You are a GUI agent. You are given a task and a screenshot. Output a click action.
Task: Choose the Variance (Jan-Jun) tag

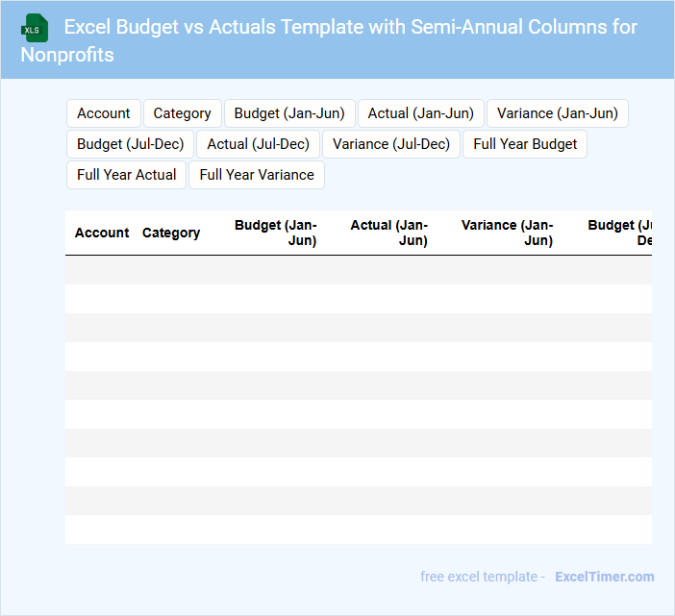[x=558, y=113]
